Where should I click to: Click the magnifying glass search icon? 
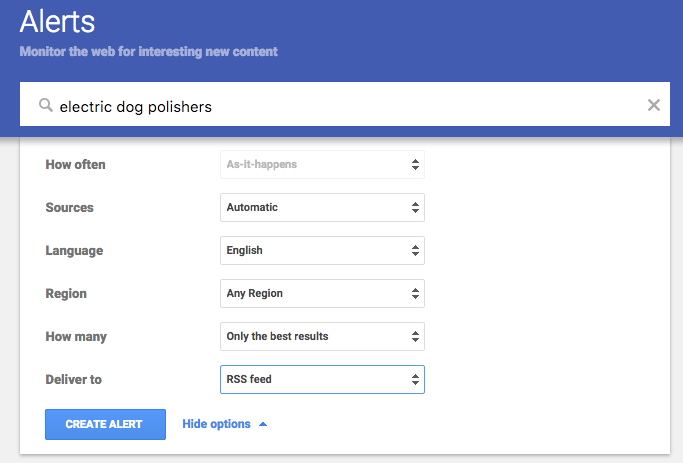click(x=45, y=105)
